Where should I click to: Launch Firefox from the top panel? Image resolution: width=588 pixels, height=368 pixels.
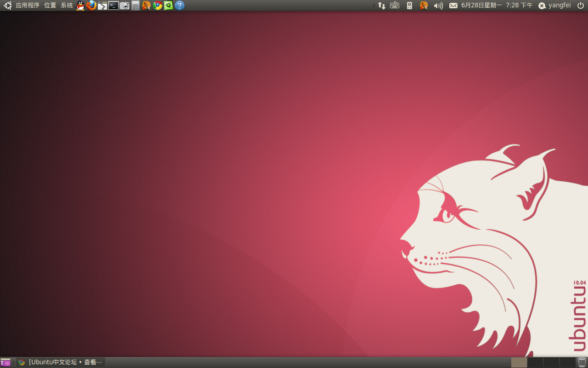coord(91,6)
